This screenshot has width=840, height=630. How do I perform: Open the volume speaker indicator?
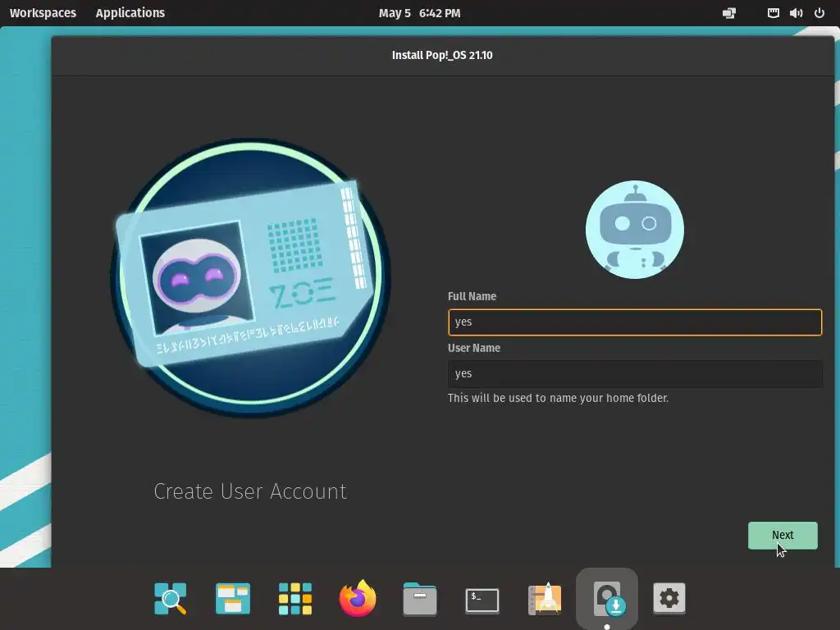point(796,13)
